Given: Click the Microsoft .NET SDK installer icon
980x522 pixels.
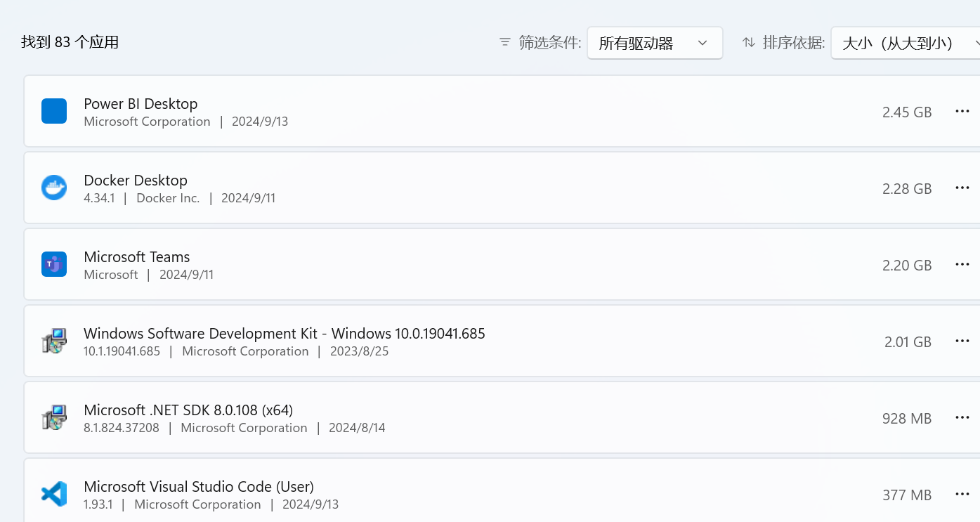Looking at the screenshot, I should [x=54, y=417].
